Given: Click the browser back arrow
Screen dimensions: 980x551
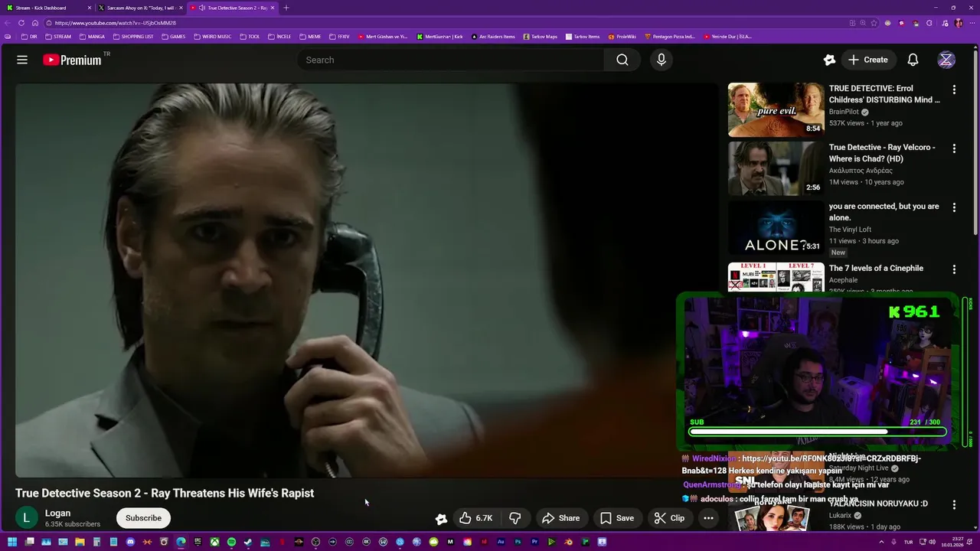Looking at the screenshot, I should [8, 23].
